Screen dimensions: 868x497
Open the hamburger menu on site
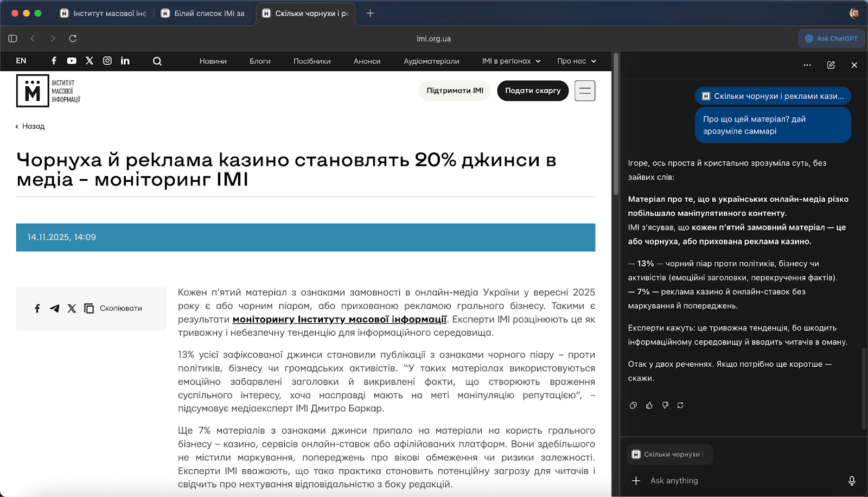585,91
